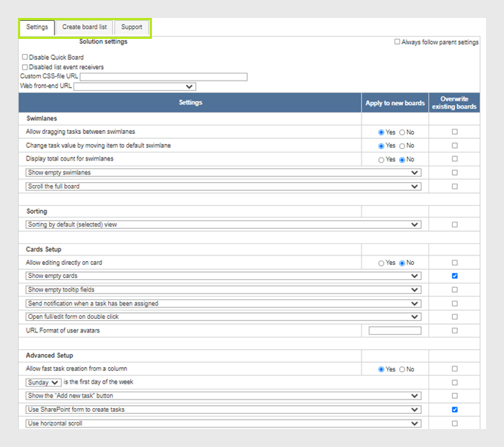Click the Sorting section heading
This screenshot has height=447, width=504.
pos(37,212)
